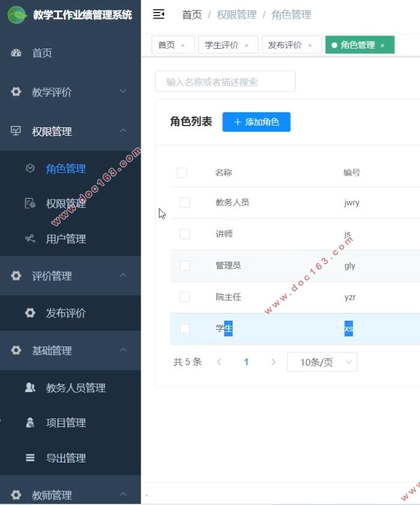This screenshot has height=505, width=420.
Task: Go to previous page arrow in pagination
Action: point(219,362)
